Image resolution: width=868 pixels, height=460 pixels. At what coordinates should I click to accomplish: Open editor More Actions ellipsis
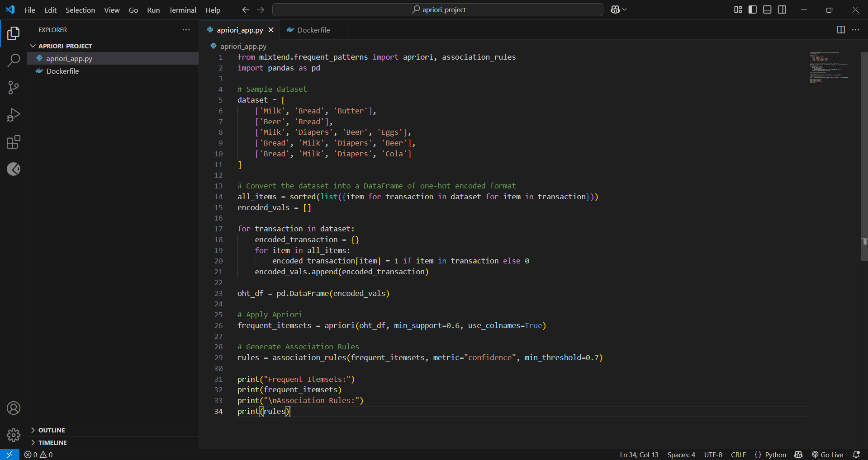click(855, 30)
